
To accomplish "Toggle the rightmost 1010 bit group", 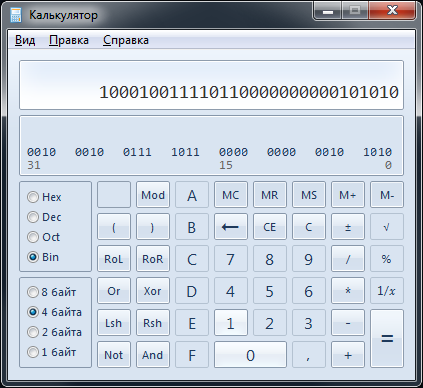I will point(377,152).
